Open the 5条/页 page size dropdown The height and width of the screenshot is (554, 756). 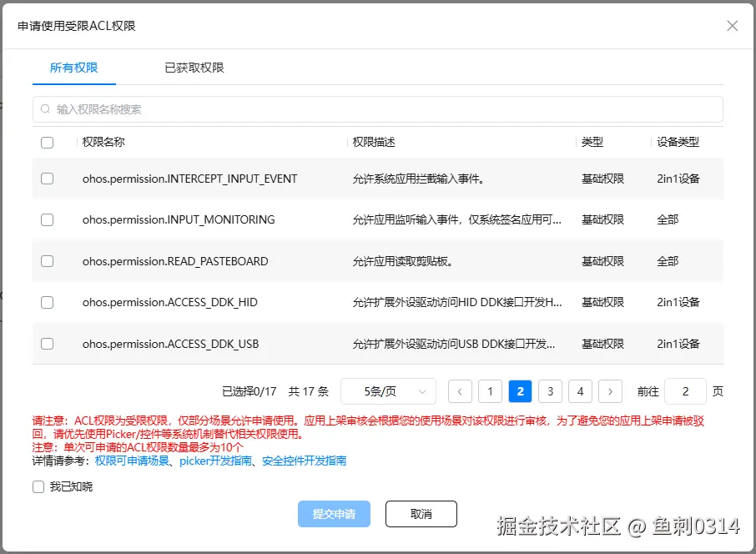tap(388, 391)
